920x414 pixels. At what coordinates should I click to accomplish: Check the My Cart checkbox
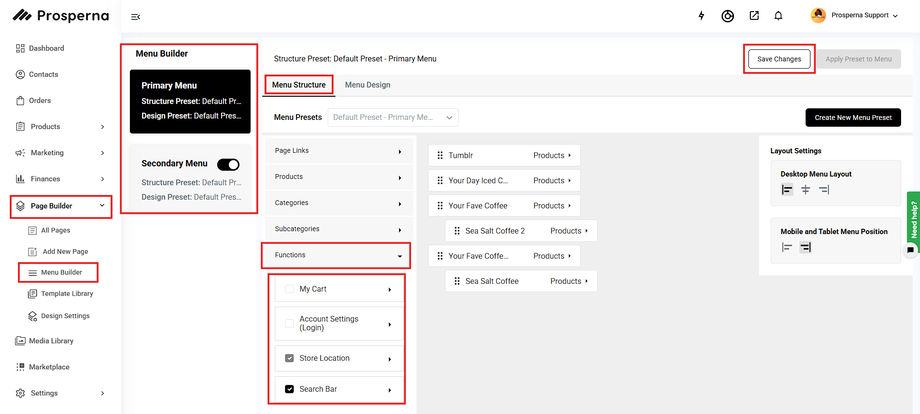point(290,289)
